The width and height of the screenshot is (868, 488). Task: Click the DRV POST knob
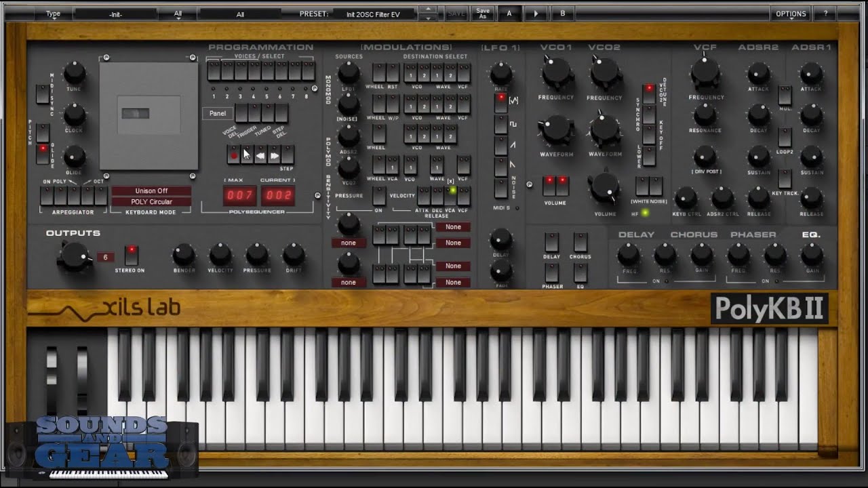[x=705, y=156]
